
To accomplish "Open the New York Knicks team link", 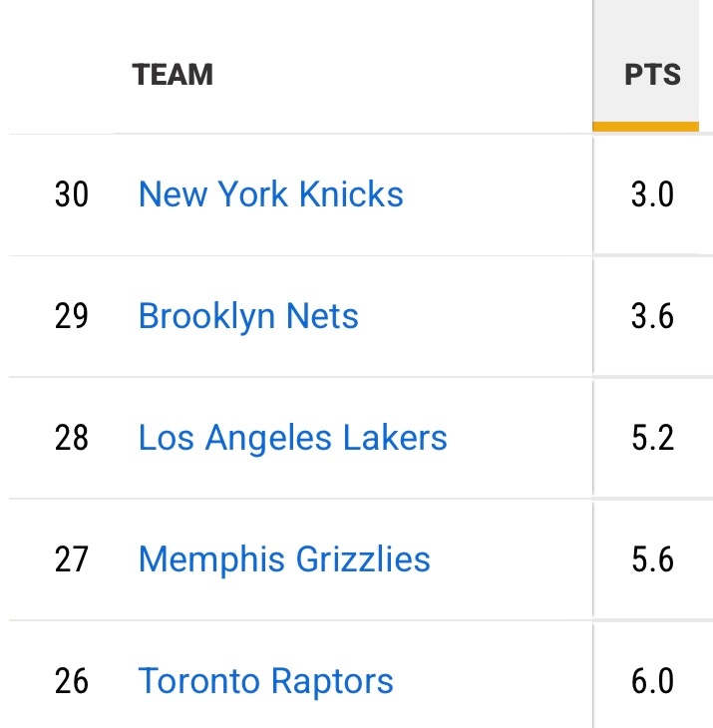I will pyautogui.click(x=270, y=193).
